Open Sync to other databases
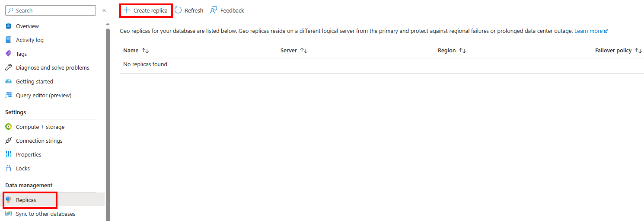Screen dimensions: 644x221 point(45,214)
